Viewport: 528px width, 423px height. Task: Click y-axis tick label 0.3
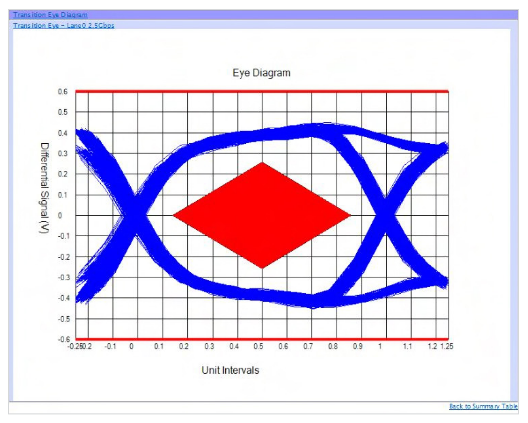[63, 154]
